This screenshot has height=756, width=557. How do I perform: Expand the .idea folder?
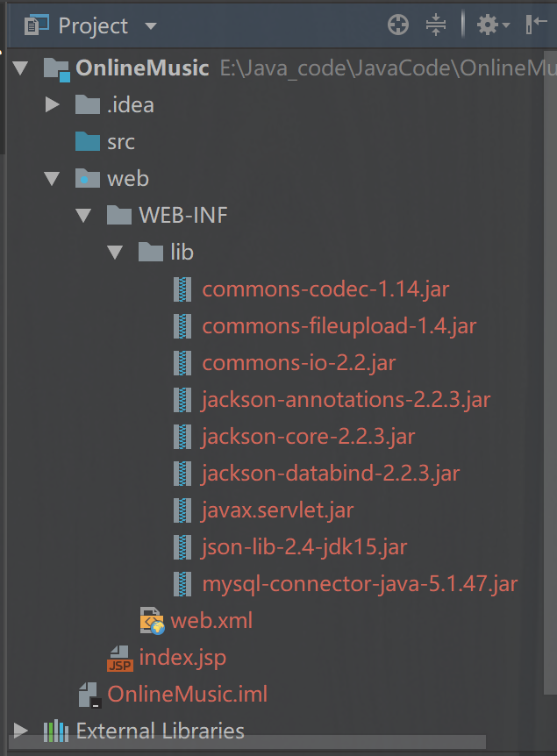(x=53, y=104)
